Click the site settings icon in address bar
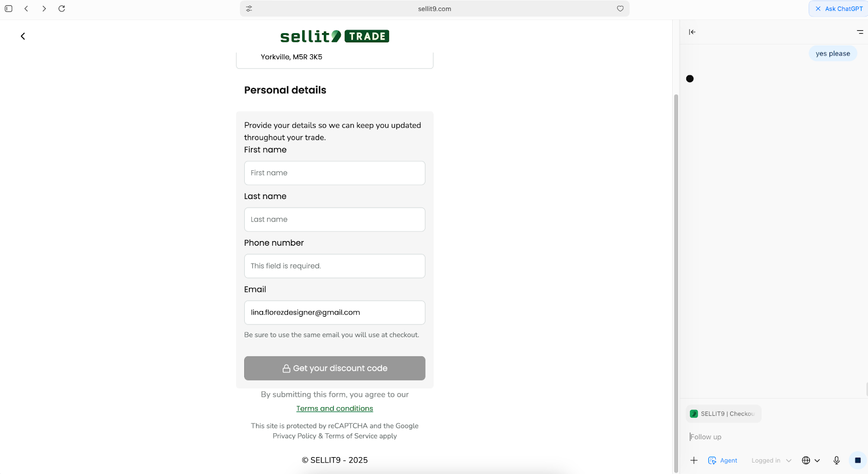 pos(249,9)
